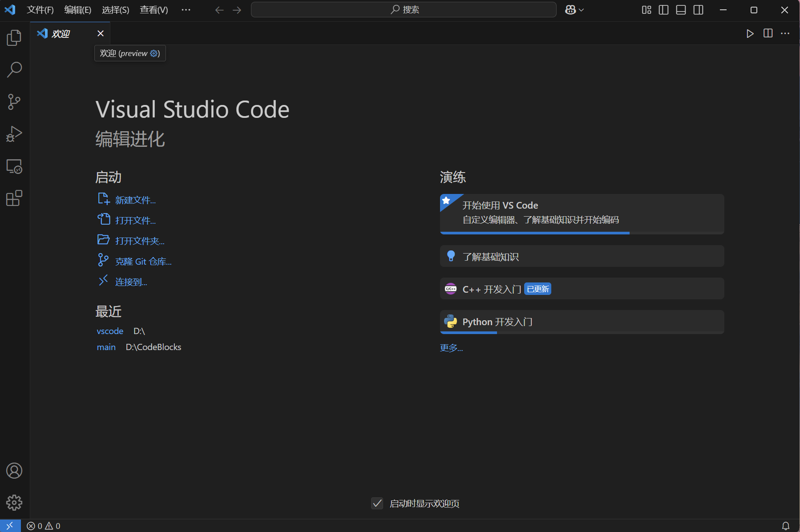The image size is (800, 532).
Task: Open the editor More Actions ellipsis
Action: coord(785,33)
